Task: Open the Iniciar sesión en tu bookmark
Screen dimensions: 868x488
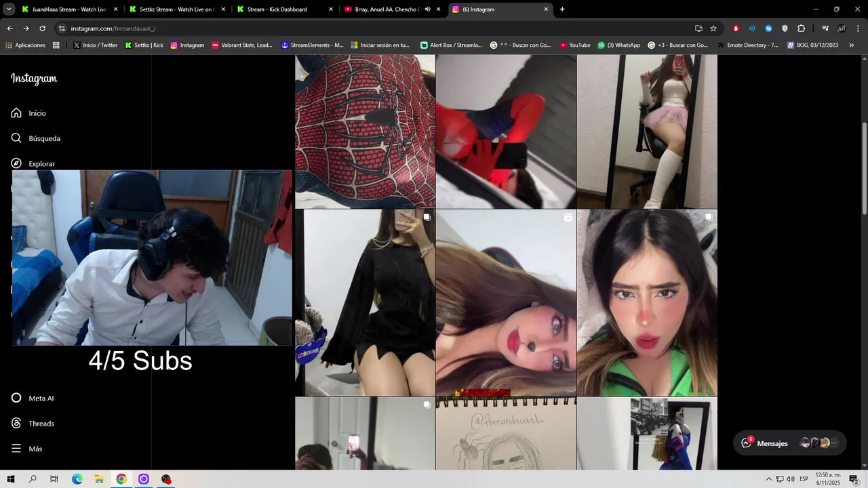Action: click(380, 45)
